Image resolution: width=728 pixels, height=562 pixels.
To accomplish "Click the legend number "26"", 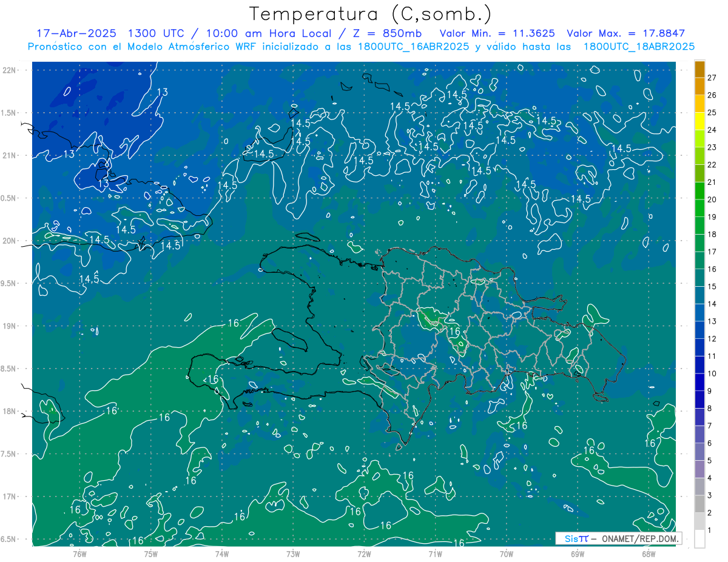I will [712, 95].
